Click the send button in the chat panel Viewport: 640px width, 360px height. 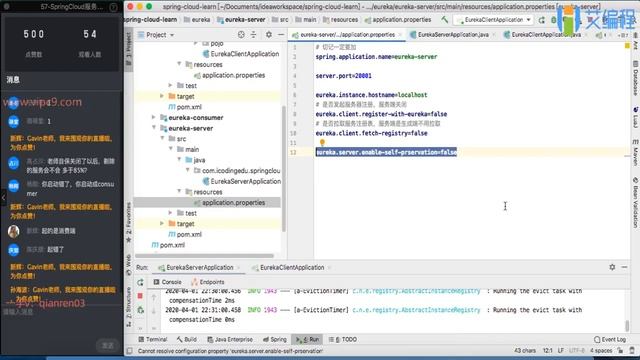tap(108, 345)
